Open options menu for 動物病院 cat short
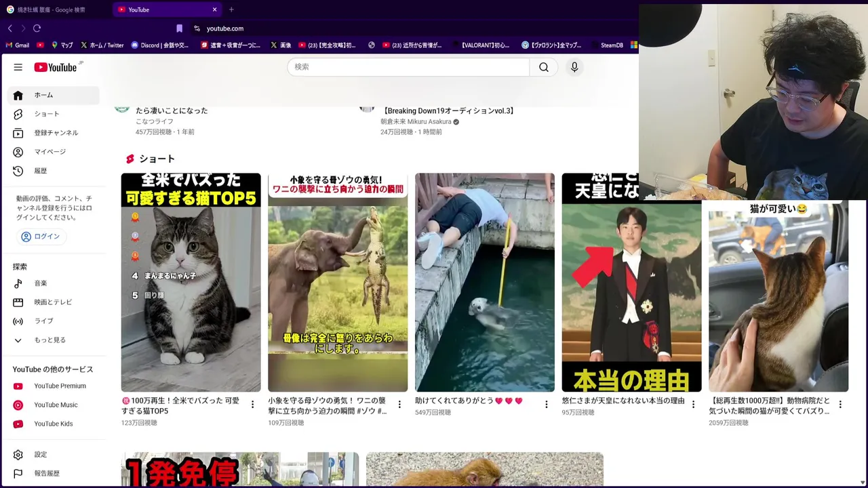The image size is (868, 488). (x=840, y=405)
